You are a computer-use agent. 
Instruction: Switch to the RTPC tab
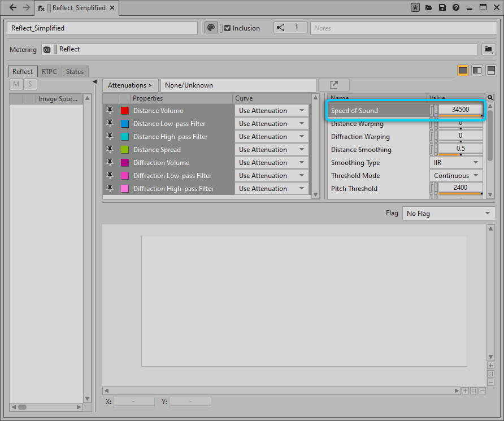tap(50, 72)
